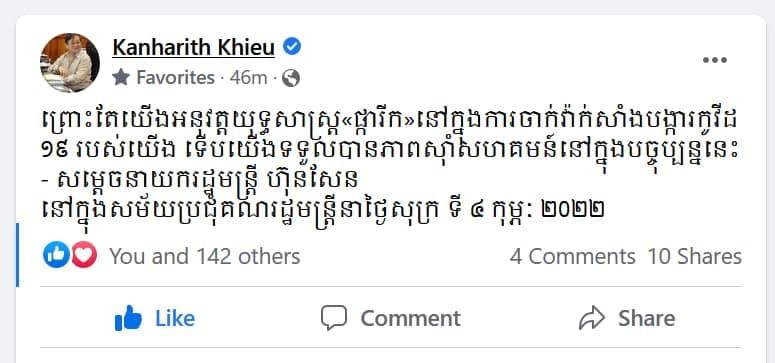Toggle the Like button
This screenshot has height=363, width=775.
tap(155, 318)
